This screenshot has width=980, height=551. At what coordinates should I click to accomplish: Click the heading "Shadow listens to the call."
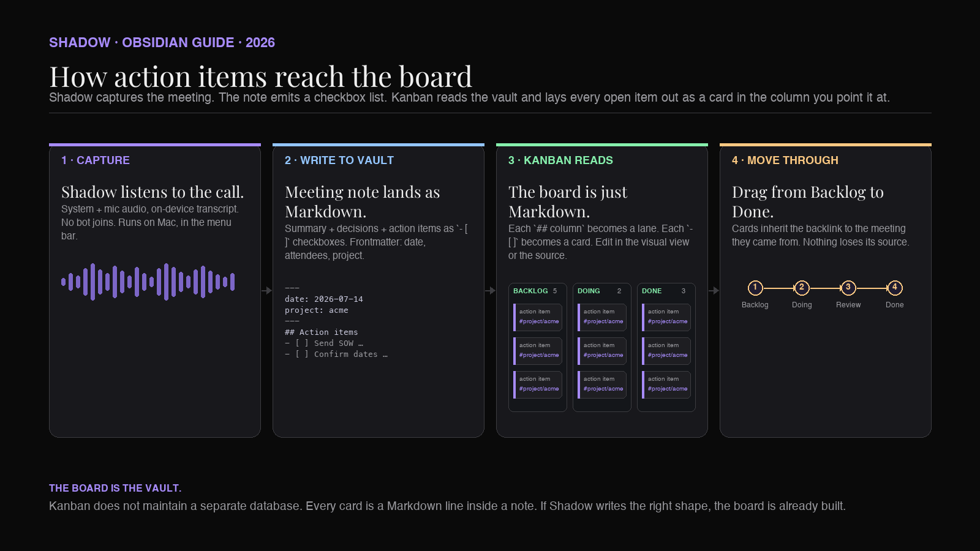coord(153,192)
